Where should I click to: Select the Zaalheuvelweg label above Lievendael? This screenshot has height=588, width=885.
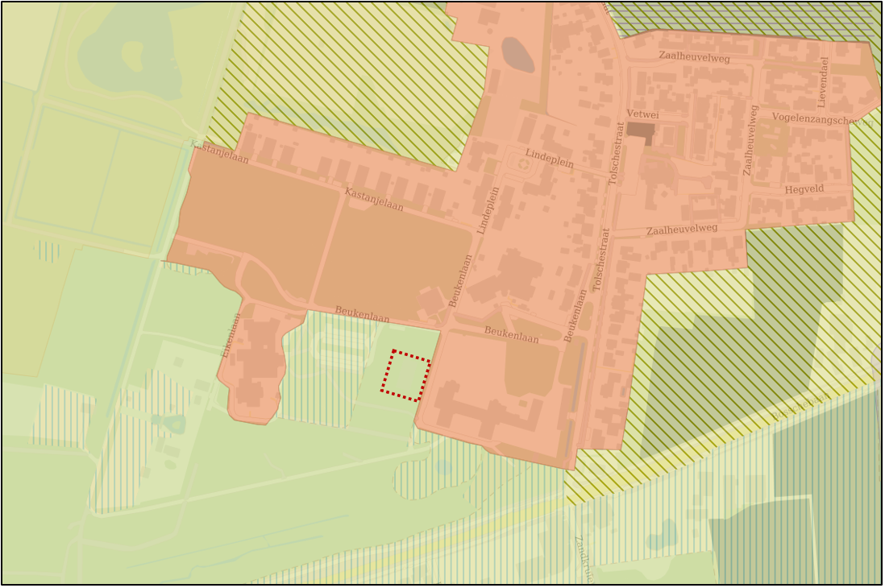[694, 57]
